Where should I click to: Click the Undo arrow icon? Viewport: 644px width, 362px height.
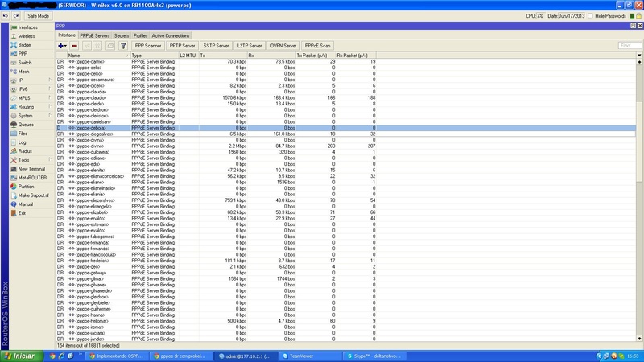[6, 16]
